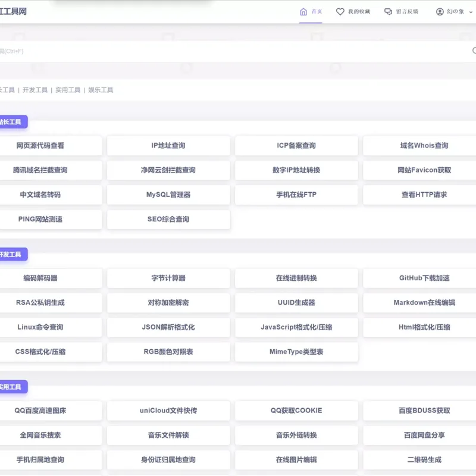Image resolution: width=476 pixels, height=476 pixels.
Task: Open the MimeType类型表 tool
Action: [x=296, y=352]
